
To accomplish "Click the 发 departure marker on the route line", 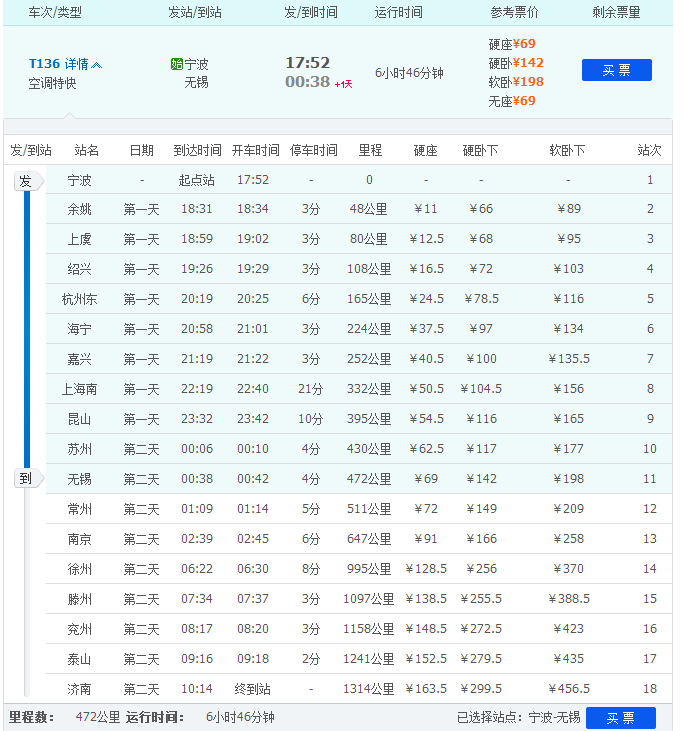I will click(x=28, y=181).
